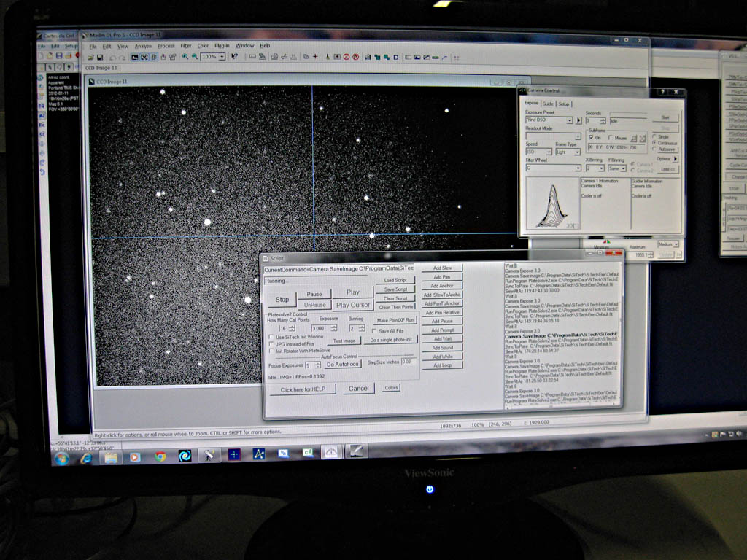Click the Zoom In magnifier icon
The width and height of the screenshot is (747, 560).
coord(185,57)
